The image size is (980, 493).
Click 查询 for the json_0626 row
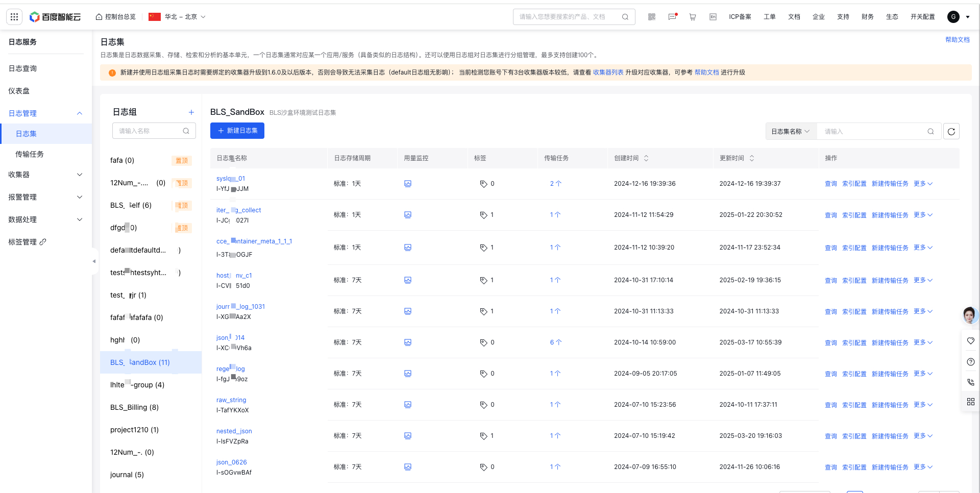coord(831,467)
